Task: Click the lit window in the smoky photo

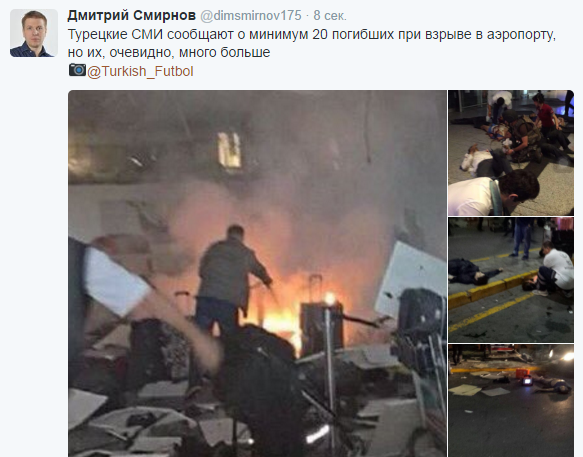Action: click(230, 150)
